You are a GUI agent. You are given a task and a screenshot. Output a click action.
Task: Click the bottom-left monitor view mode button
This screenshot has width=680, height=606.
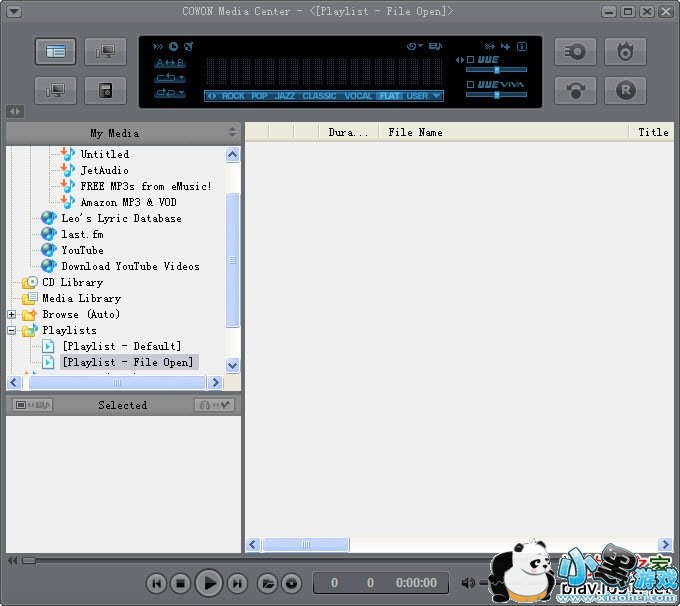point(56,90)
